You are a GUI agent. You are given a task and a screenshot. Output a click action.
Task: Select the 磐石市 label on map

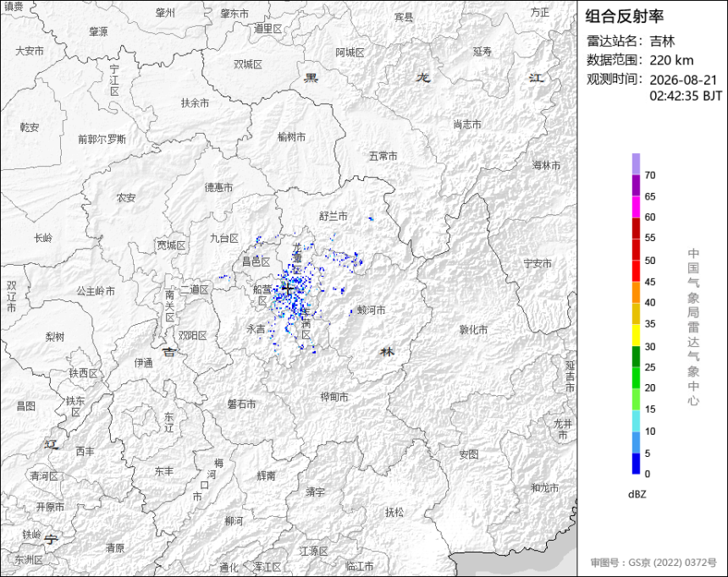241,404
